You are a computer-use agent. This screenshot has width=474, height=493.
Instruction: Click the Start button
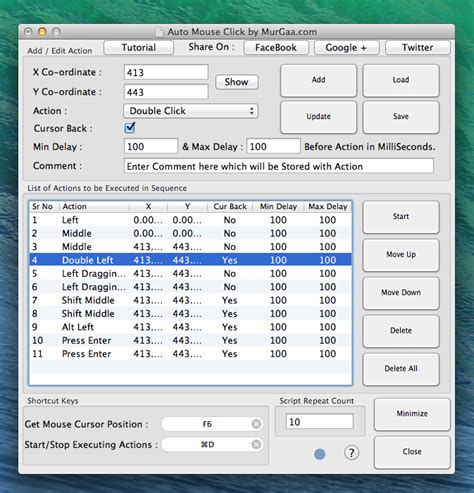pos(401,217)
